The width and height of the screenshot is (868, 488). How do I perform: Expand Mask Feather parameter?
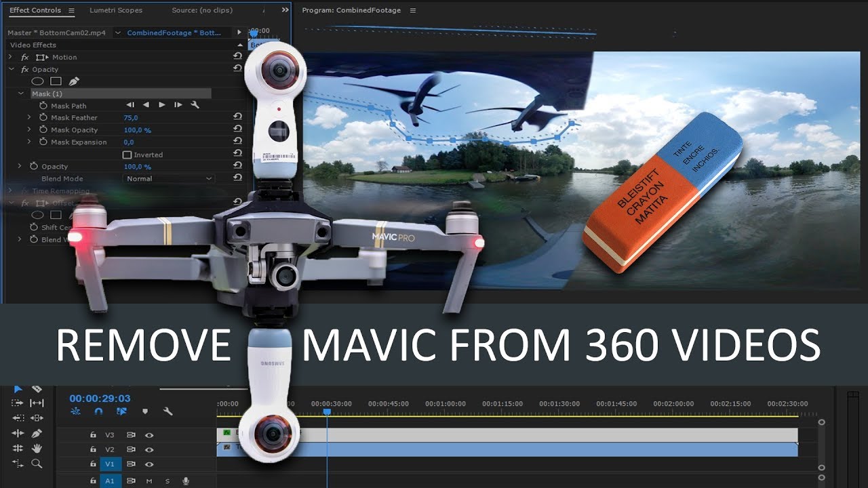click(29, 118)
